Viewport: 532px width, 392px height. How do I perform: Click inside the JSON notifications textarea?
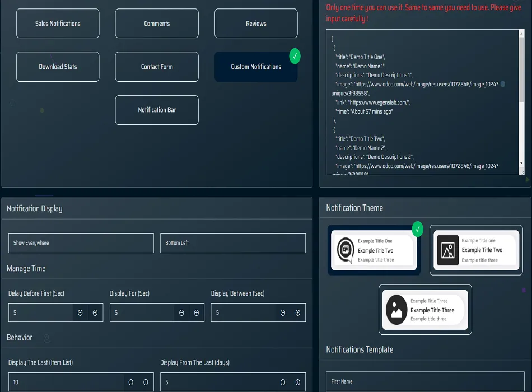422,102
